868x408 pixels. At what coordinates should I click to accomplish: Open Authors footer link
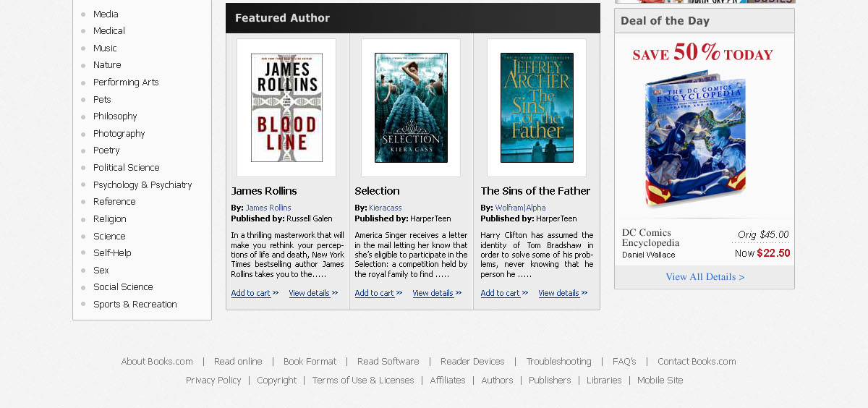tap(497, 381)
